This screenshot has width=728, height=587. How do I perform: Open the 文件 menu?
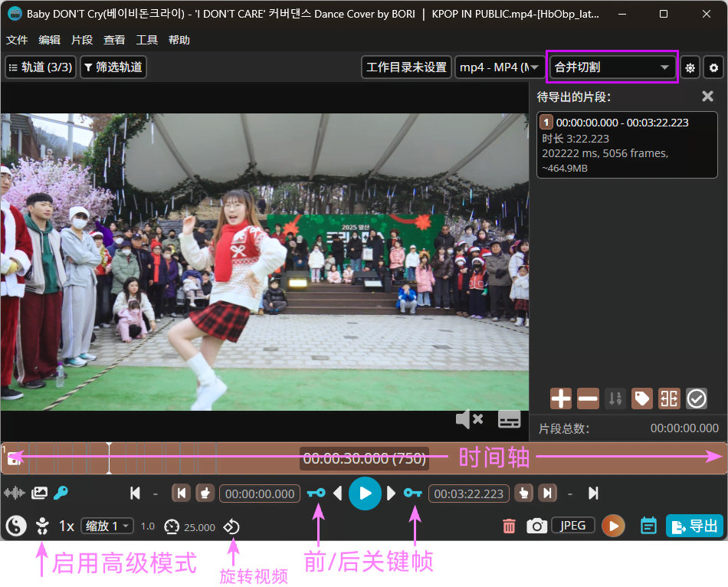(x=17, y=40)
